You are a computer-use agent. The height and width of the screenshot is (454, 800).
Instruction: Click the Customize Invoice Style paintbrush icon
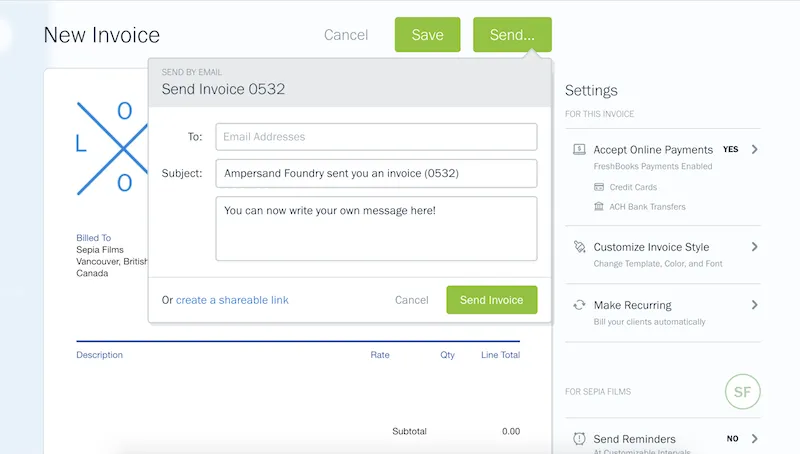pos(579,247)
